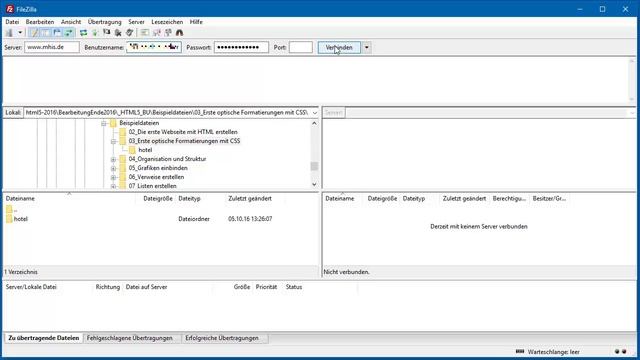Click the Richtung queue column header
The height and width of the screenshot is (360, 640).
108,287
